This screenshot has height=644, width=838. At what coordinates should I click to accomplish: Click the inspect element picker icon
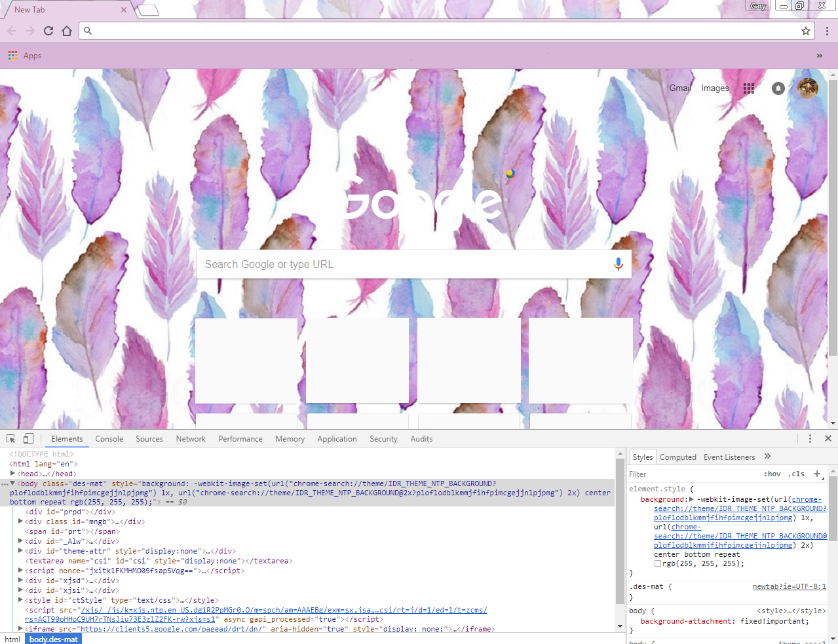point(11,439)
